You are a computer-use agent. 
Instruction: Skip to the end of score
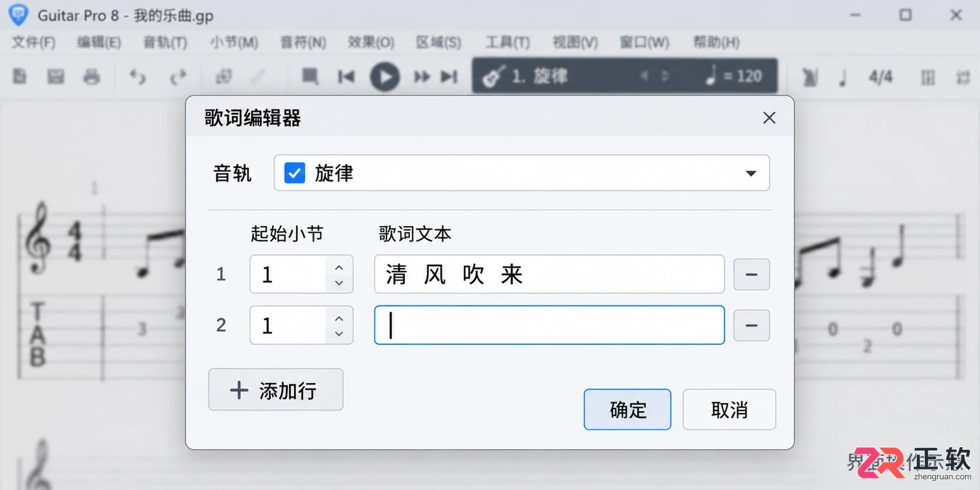449,76
